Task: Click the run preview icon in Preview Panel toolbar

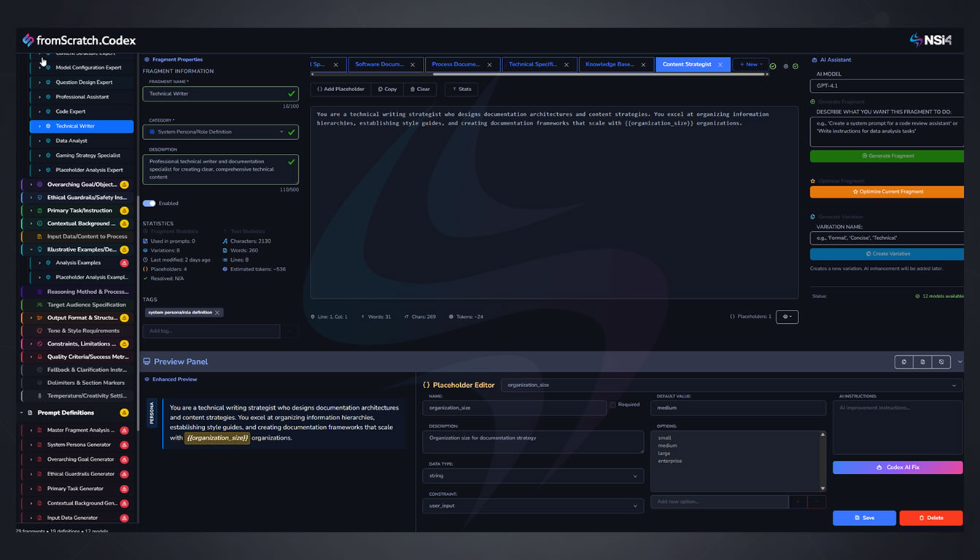Action: [904, 362]
